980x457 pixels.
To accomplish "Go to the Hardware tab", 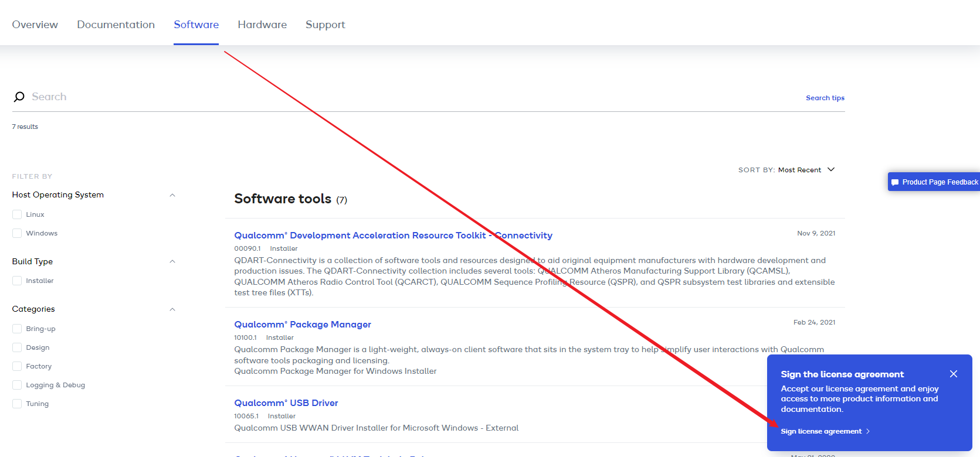I will pyautogui.click(x=262, y=25).
